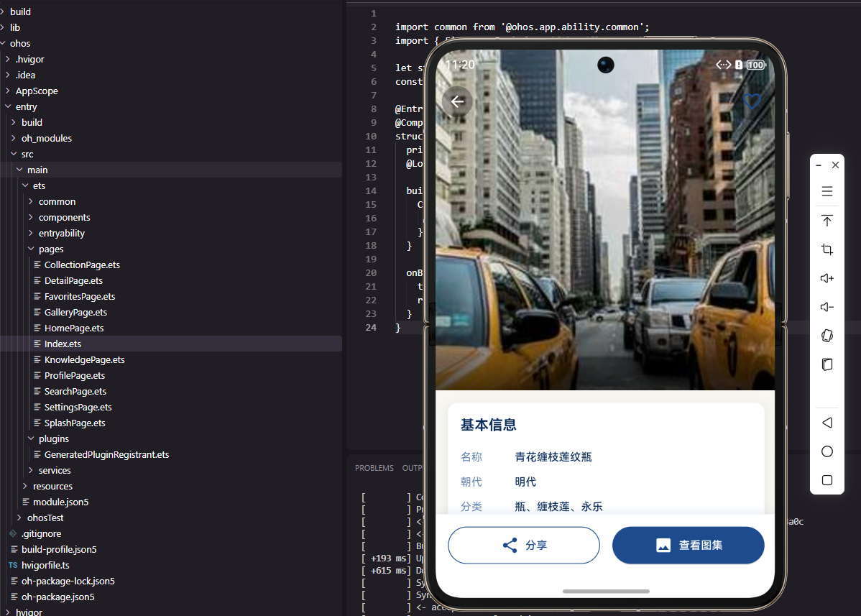Screen dimensions: 861x616
Task: Select Index.ets in the file tree
Action: coord(63,344)
